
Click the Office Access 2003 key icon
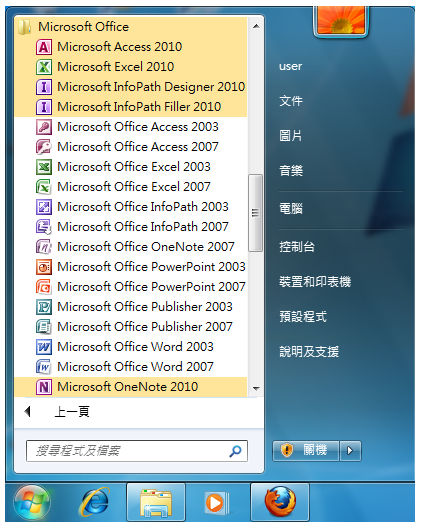[x=44, y=127]
